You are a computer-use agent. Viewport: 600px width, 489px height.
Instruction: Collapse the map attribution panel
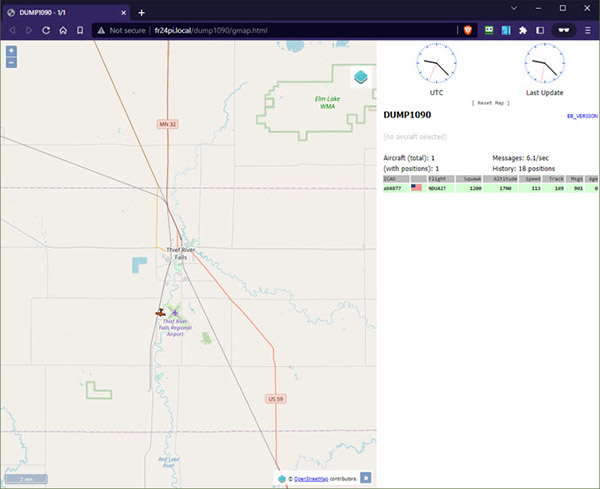pos(365,478)
